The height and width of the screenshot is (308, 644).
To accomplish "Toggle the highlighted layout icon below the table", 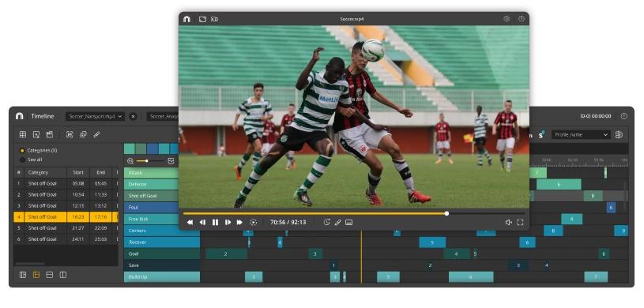I will (36, 275).
